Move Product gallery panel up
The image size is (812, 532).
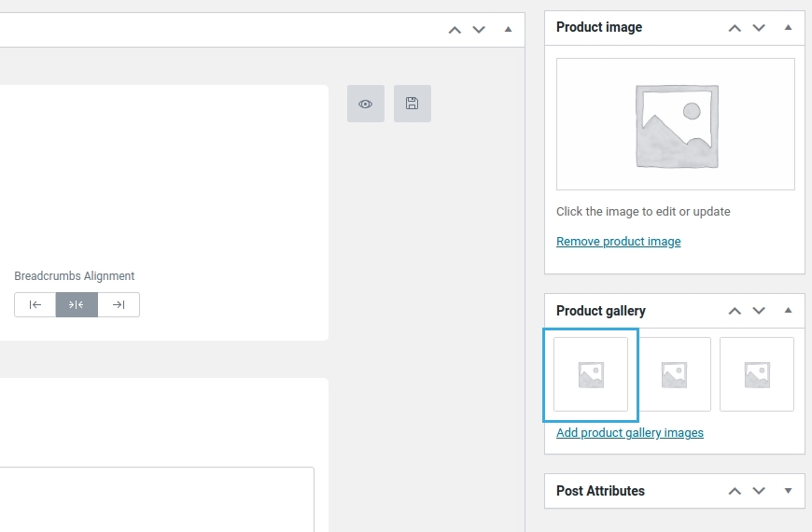tap(735, 311)
